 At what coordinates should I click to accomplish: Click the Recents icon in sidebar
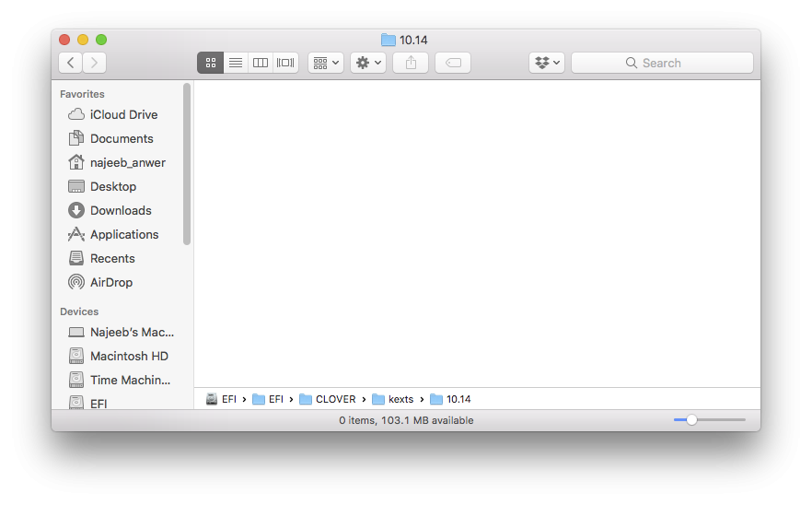[x=76, y=258]
